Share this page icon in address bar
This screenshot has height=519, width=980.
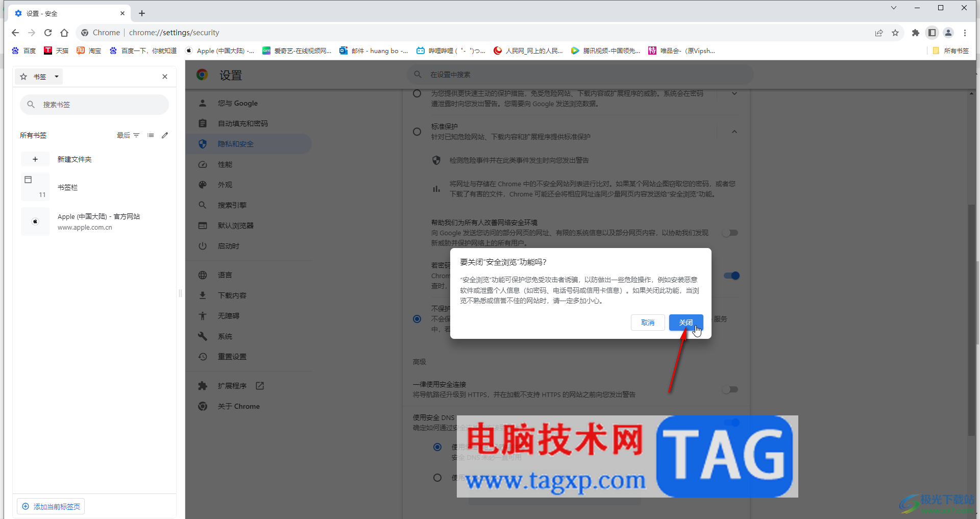point(879,33)
